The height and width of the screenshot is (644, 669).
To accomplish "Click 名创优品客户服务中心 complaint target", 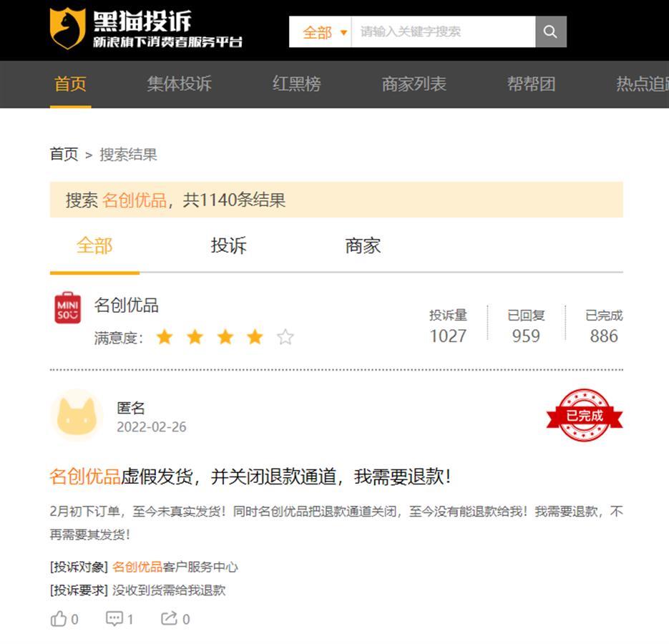I will click(175, 567).
